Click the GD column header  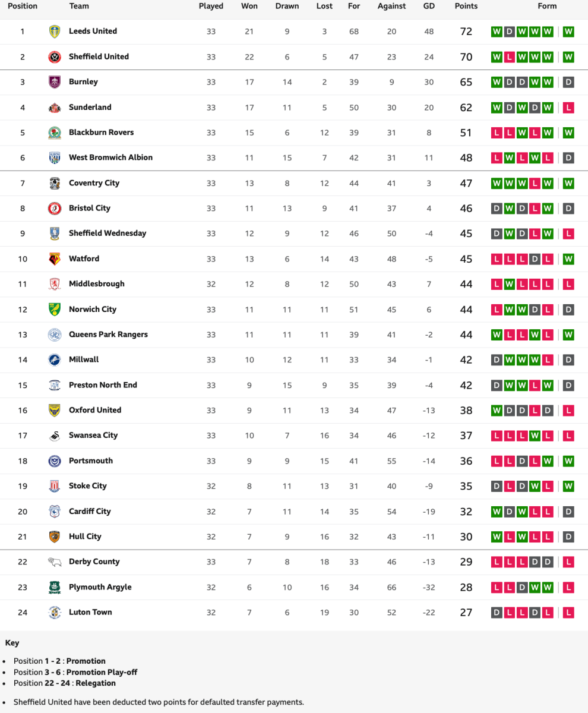point(429,6)
